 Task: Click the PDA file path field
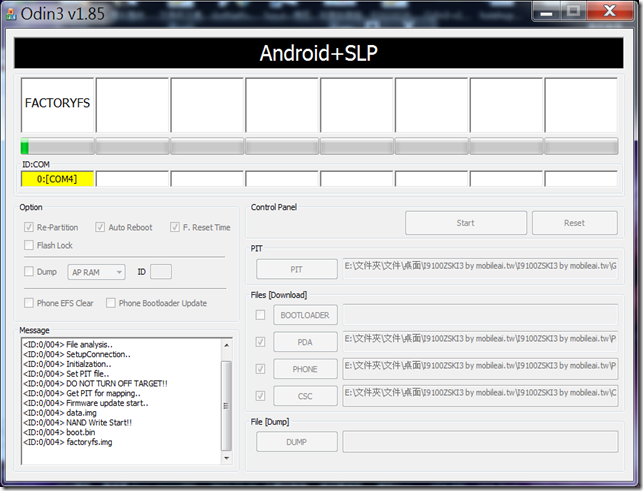(x=480, y=340)
